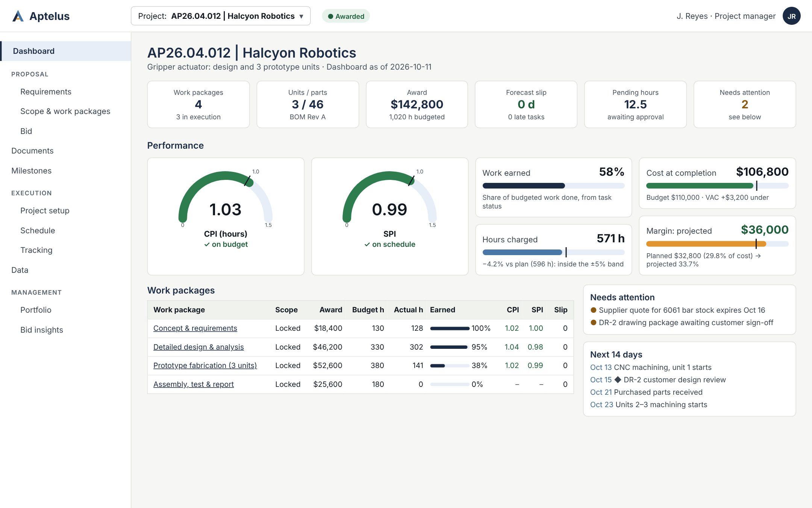
Task: Open the Documents section
Action: click(32, 151)
